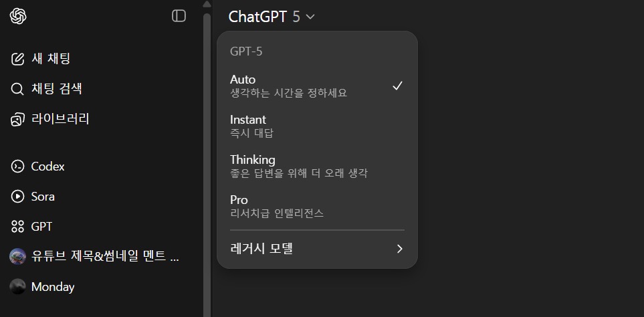The image size is (644, 317).
Task: Click the 새 채팅 pencil icon
Action: (17, 59)
